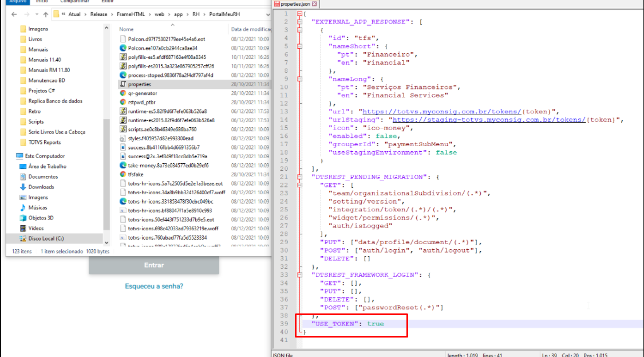This screenshot has height=357, width=644.
Task: Select styles.f405957d82e993300ead file icon
Action: pos(123,138)
